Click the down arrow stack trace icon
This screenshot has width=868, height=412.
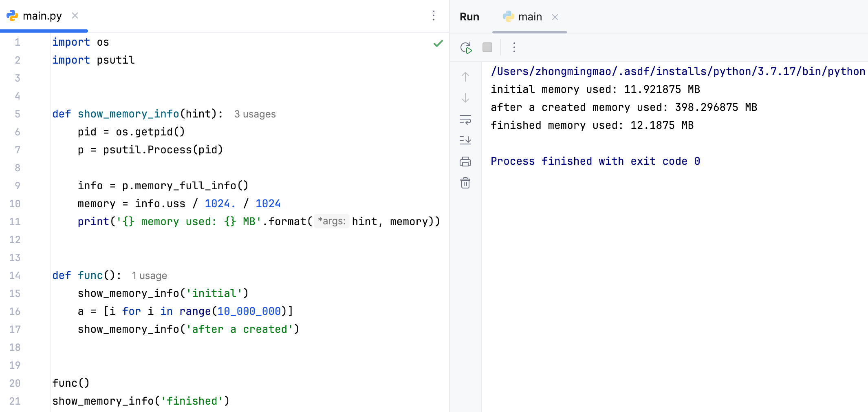click(x=465, y=98)
